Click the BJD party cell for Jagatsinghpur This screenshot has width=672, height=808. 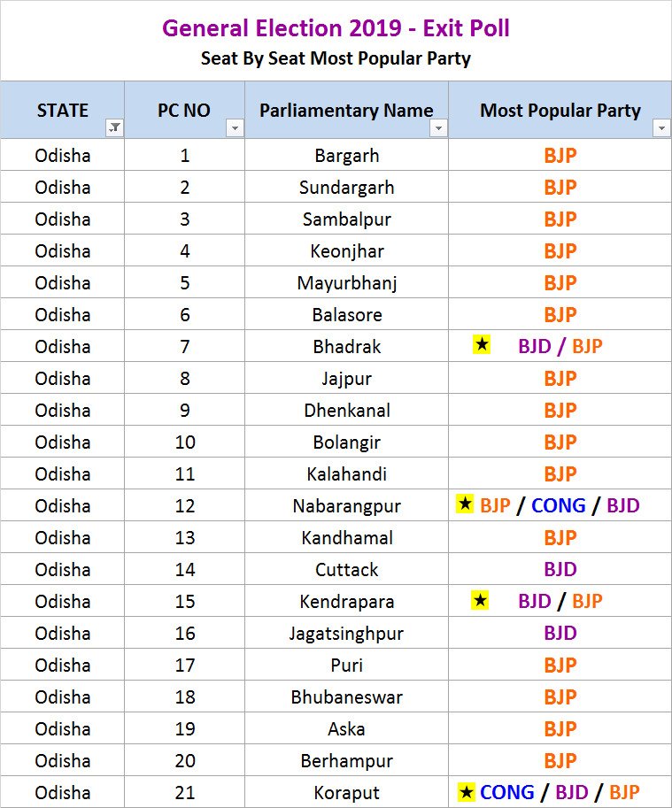[x=560, y=634]
